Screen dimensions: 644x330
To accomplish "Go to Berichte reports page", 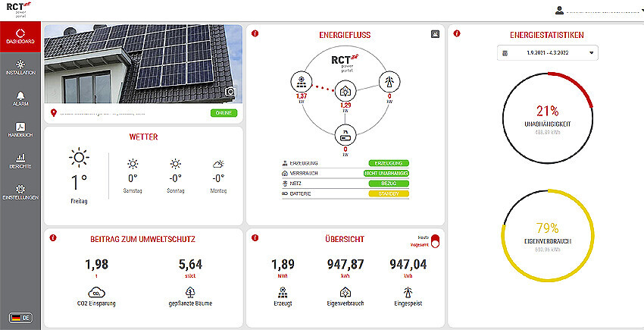I will [x=20, y=161].
